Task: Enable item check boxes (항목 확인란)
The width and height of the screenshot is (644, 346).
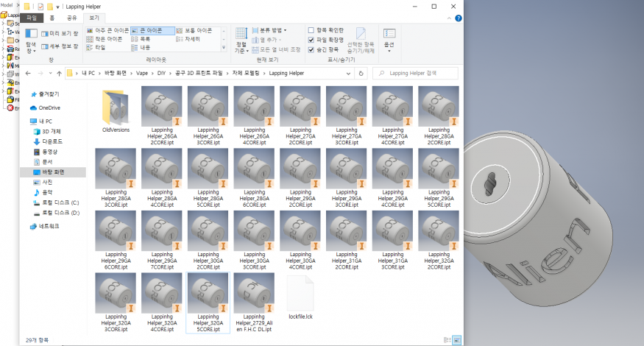Action: click(311, 30)
